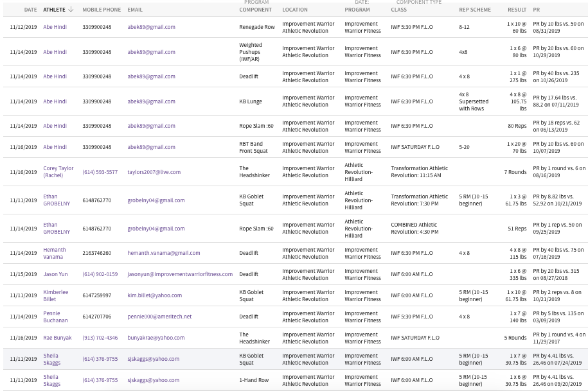The image size is (588, 391).
Task: Select mobile number 2163746260
Action: [97, 253]
